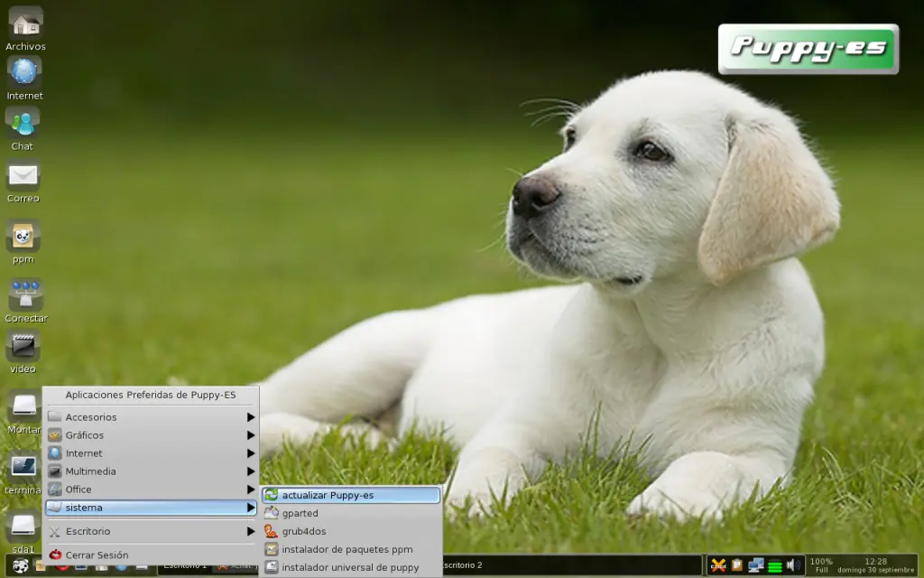The width and height of the screenshot is (924, 578).
Task: Click Aplicaciones Preferidas de Puppy-ES header
Action: pos(151,395)
